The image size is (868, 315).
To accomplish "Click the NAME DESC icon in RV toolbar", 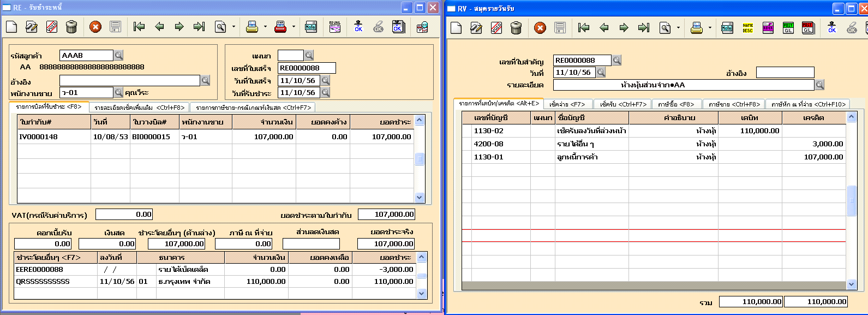I will pos(747,28).
